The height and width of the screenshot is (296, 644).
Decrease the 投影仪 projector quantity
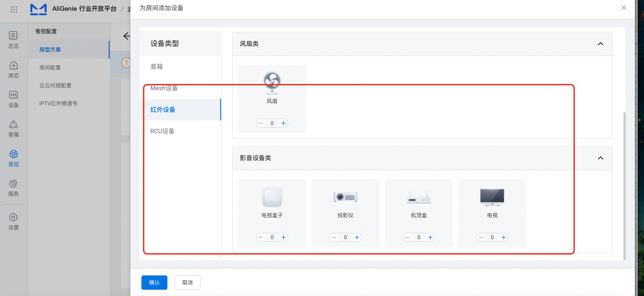pos(334,237)
